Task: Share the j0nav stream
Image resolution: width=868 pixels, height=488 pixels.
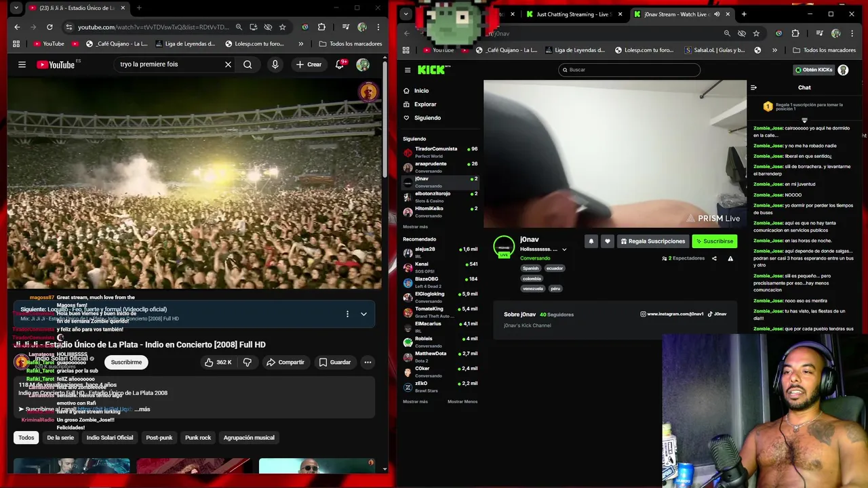Action: pyautogui.click(x=714, y=258)
